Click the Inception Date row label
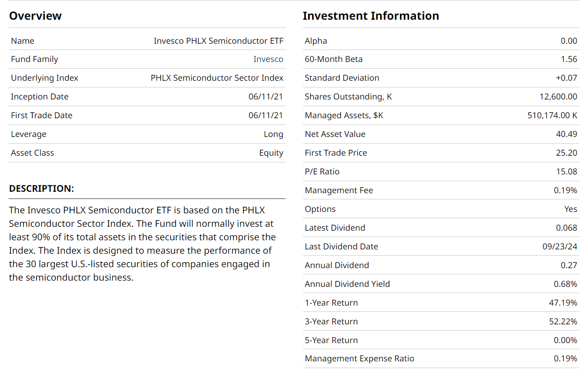The image size is (588, 370). (x=39, y=97)
